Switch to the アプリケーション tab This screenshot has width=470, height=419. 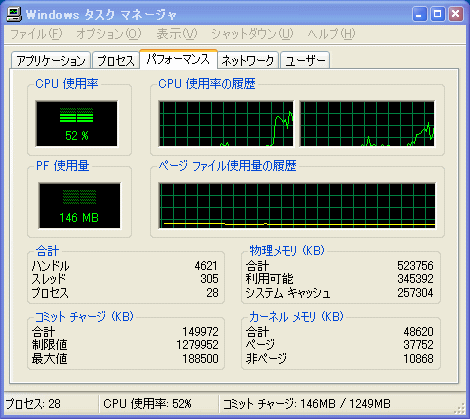pos(51,60)
